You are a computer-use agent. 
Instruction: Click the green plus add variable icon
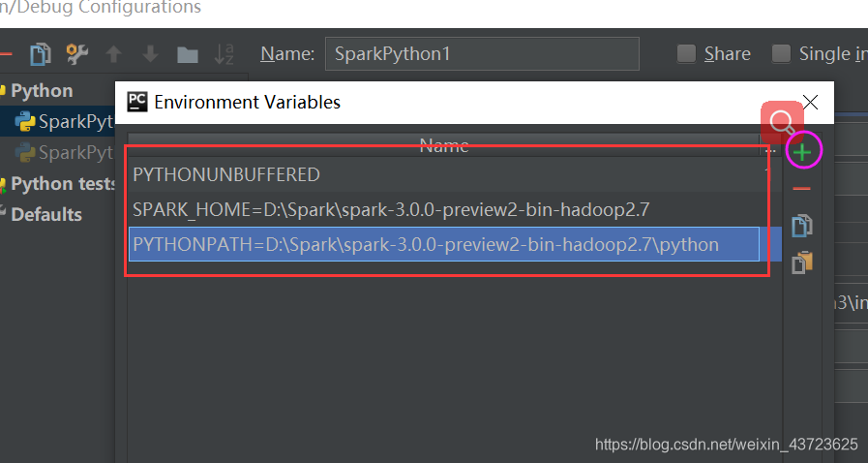pos(802,152)
